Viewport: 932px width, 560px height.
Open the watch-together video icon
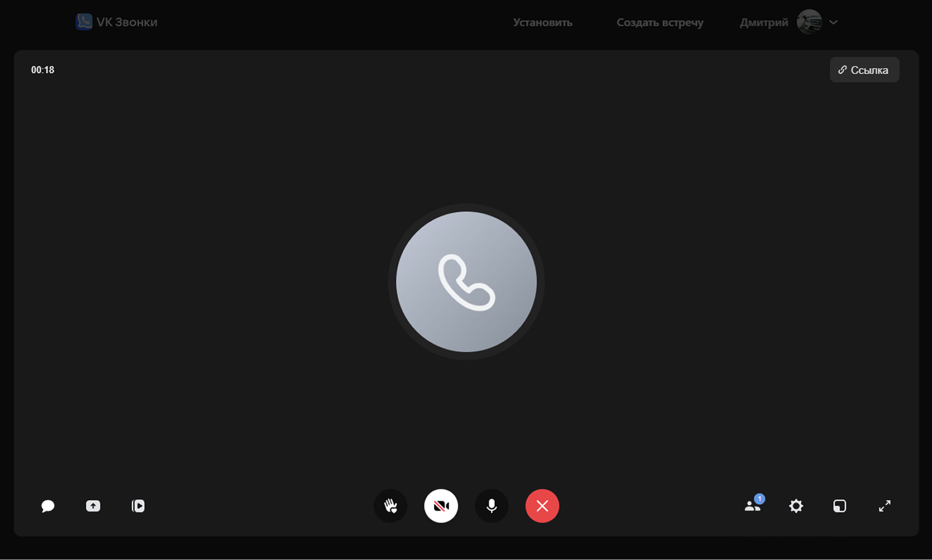(x=138, y=506)
